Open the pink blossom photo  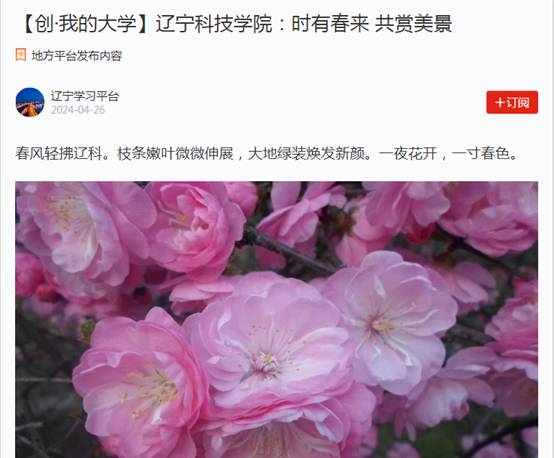coord(277,319)
